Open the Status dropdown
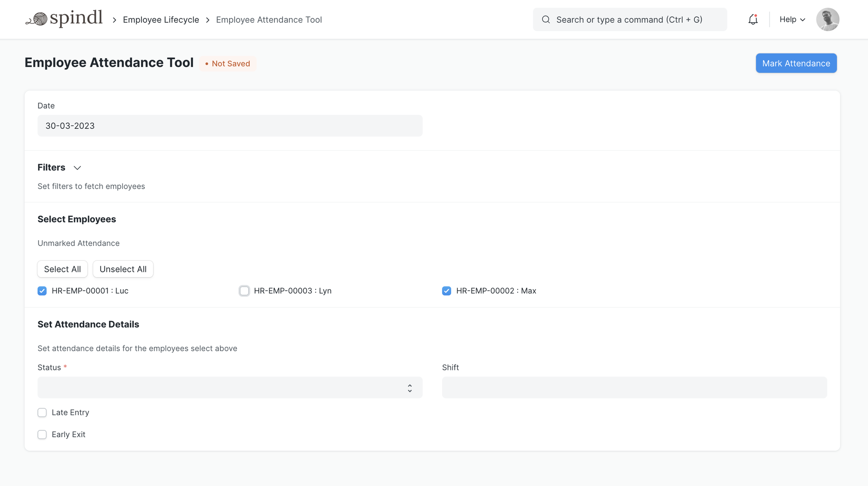The width and height of the screenshot is (868, 486). 230,387
